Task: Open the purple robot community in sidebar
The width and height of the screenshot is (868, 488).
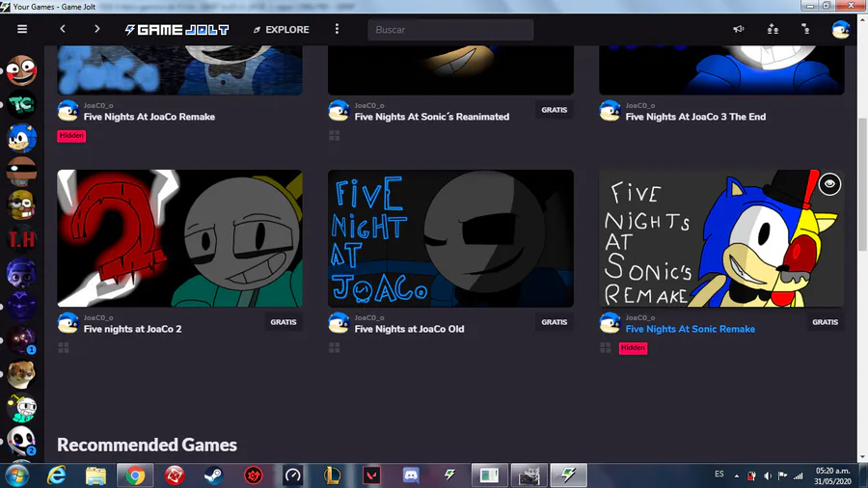Action: pyautogui.click(x=21, y=273)
